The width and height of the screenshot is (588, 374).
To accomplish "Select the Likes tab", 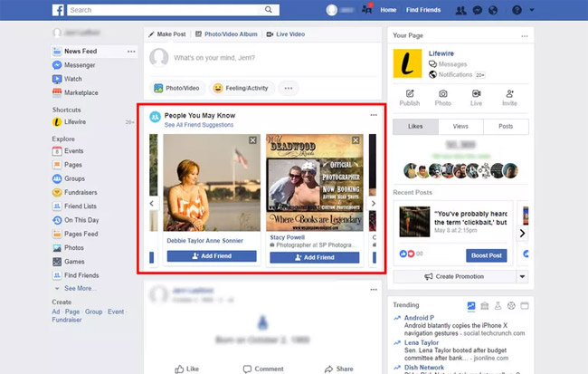I will pyautogui.click(x=415, y=127).
